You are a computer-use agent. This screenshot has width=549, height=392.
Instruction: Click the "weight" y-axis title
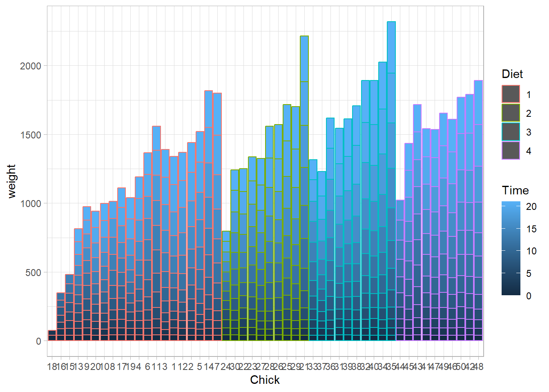click(x=11, y=181)
